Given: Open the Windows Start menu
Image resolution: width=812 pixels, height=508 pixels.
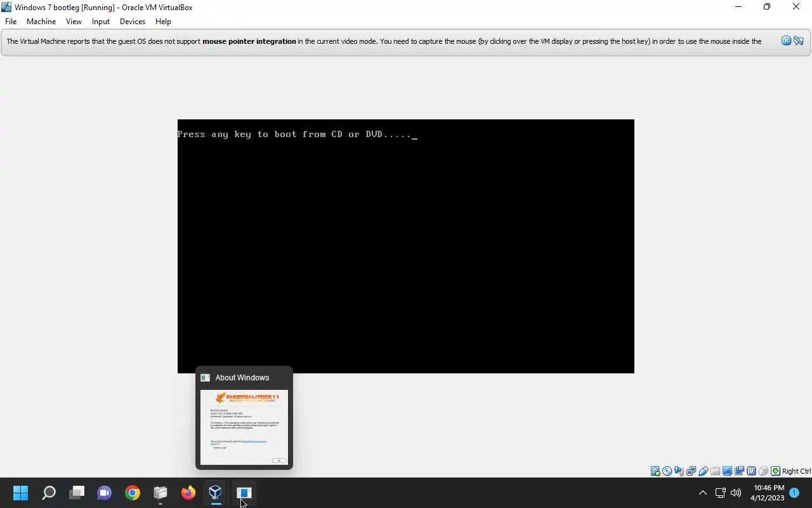Looking at the screenshot, I should (20, 493).
